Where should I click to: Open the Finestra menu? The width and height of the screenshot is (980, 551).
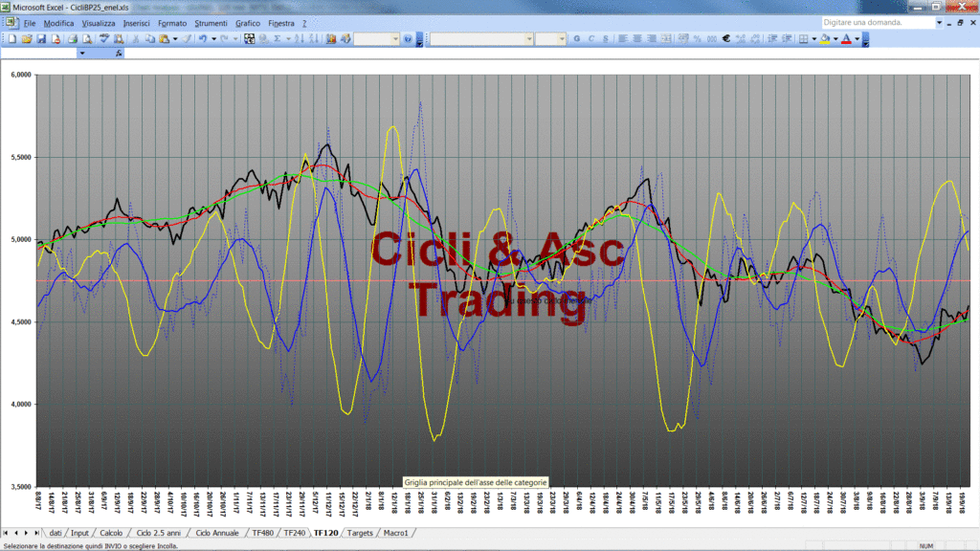[280, 23]
